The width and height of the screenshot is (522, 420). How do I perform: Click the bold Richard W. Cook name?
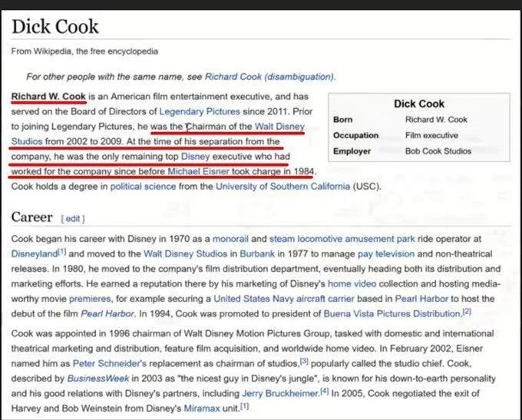click(48, 96)
